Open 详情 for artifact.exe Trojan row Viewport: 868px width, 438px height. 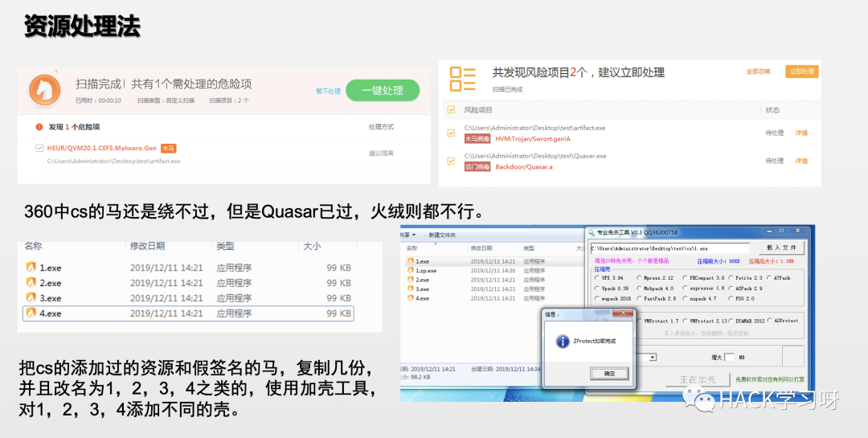801,133
